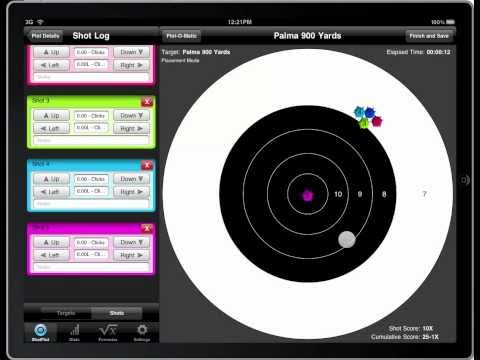The image size is (480, 360).
Task: Select windage clicks field in top pink card
Action: coord(91,64)
